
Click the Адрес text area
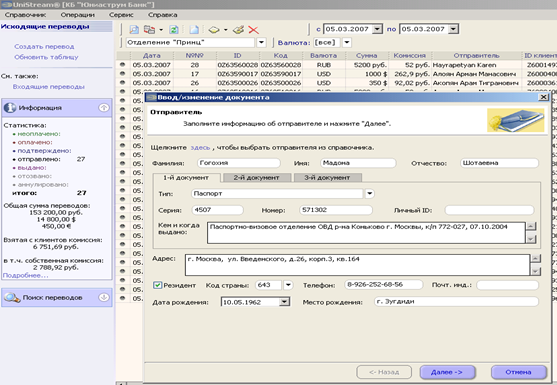pyautogui.click(x=357, y=265)
